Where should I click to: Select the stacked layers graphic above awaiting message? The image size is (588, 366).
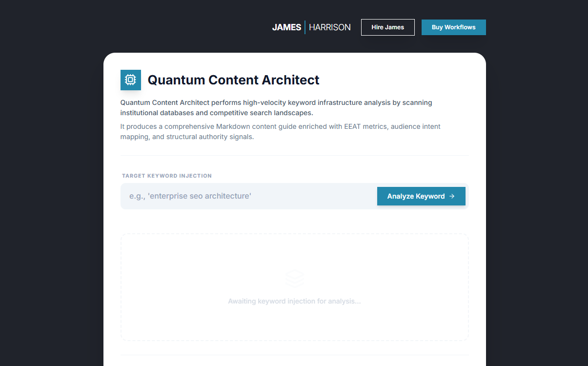[294, 278]
